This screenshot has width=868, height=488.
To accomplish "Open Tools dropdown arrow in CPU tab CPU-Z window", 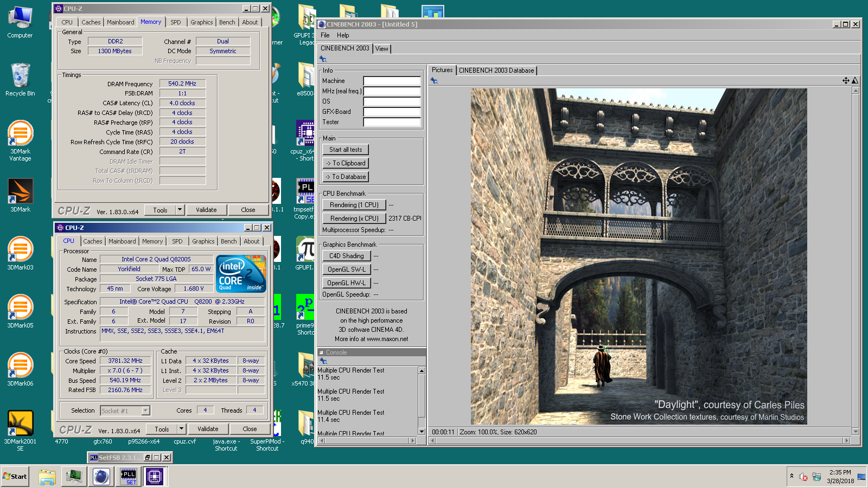I will (181, 428).
